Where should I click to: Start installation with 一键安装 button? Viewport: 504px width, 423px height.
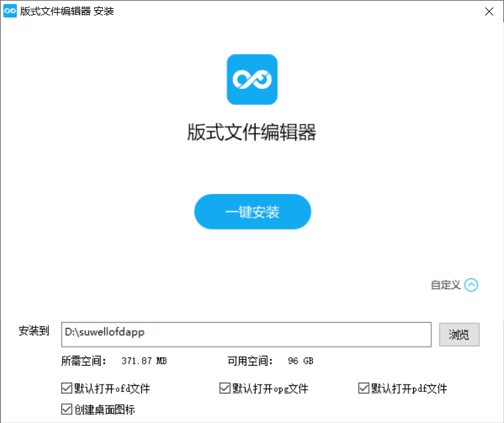tap(252, 212)
